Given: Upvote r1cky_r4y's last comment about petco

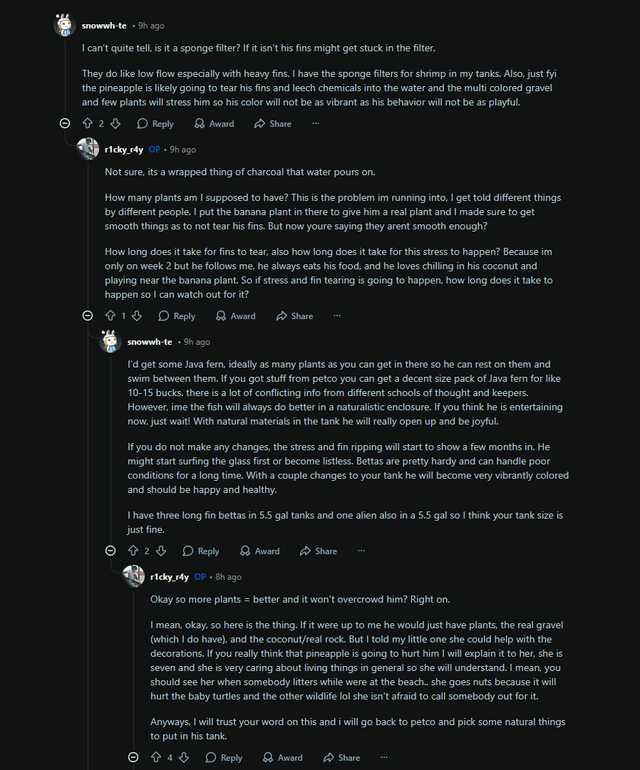Looking at the screenshot, I should click(156, 758).
